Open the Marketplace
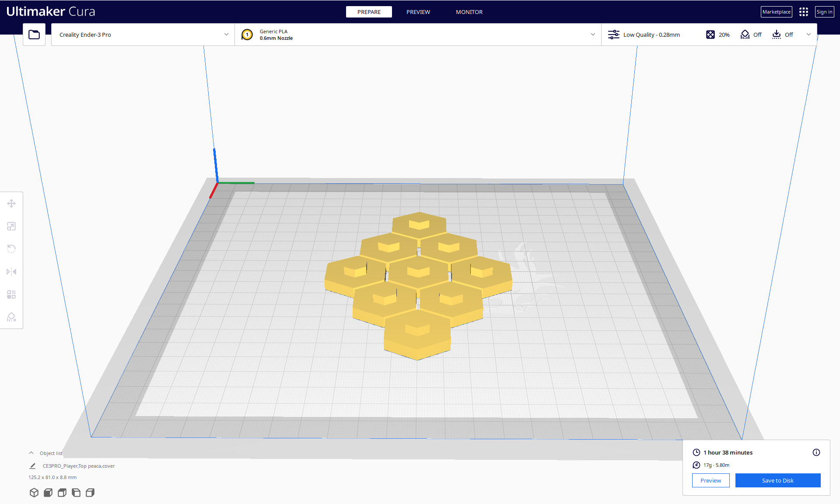Viewport: 840px width, 504px height. tap(776, 12)
